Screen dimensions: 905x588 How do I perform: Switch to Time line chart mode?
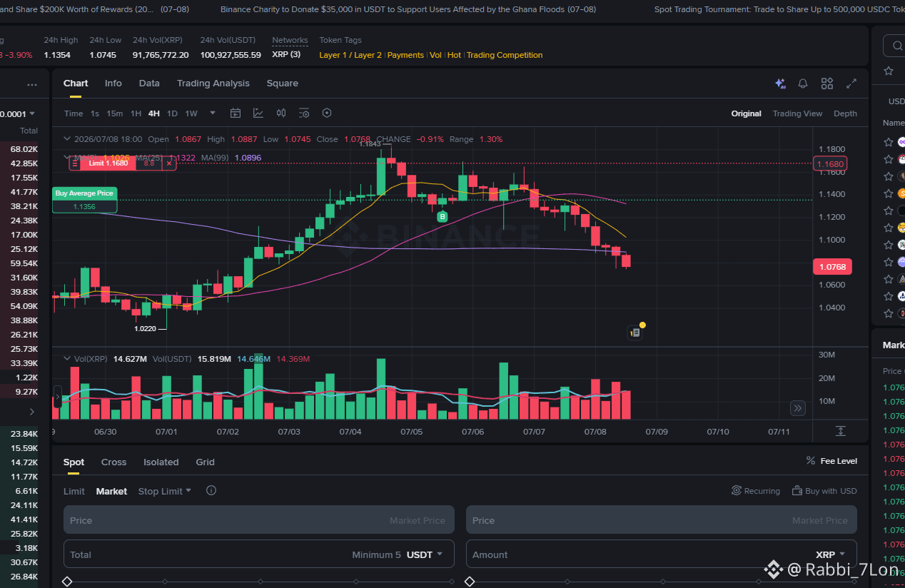pyautogui.click(x=74, y=113)
